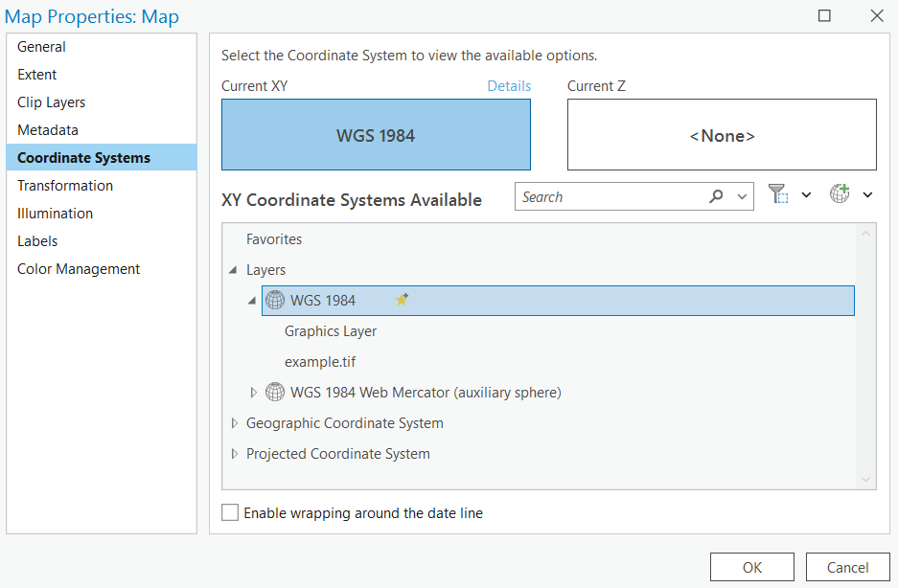The width and height of the screenshot is (898, 588).
Task: Switch to the Extent page
Action: 37,75
